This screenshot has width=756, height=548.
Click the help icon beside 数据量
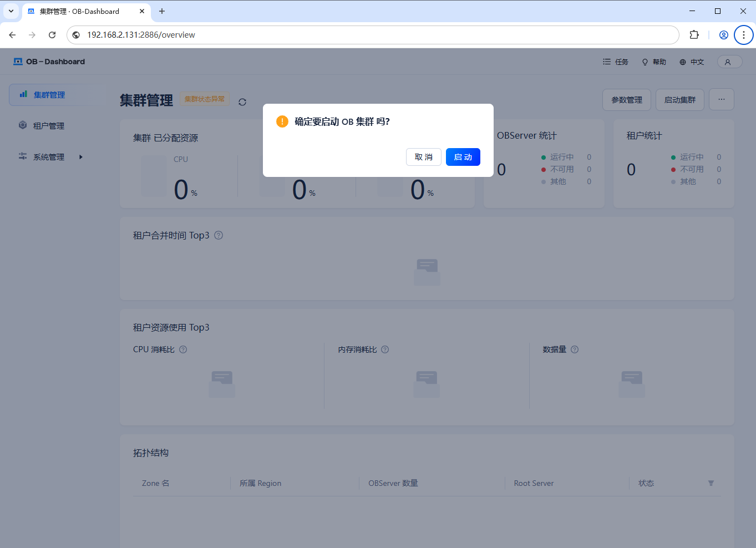tap(575, 349)
